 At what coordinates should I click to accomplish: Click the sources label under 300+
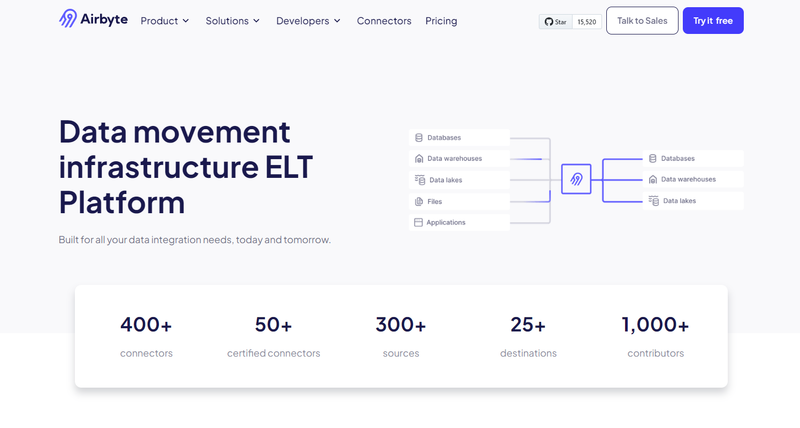pos(401,353)
